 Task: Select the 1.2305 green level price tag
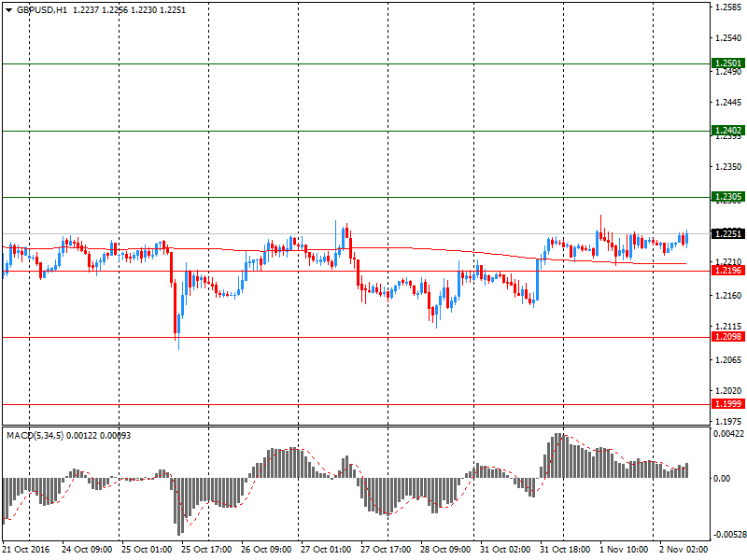(728, 197)
